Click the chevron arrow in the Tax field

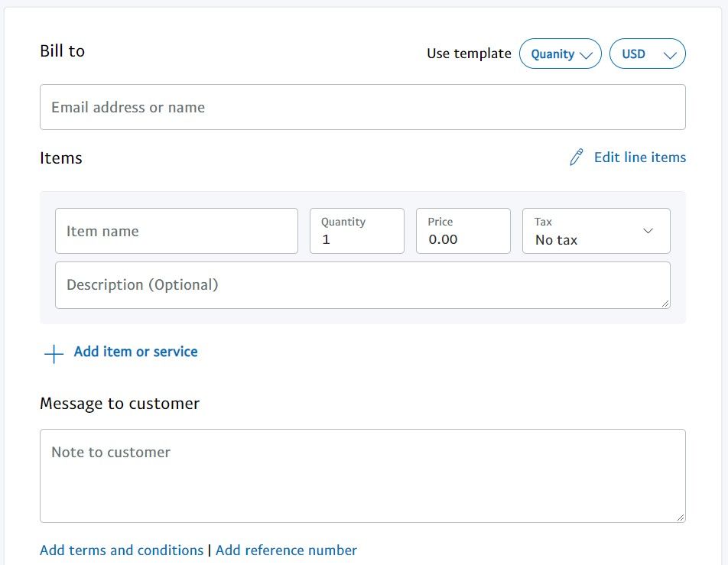pos(648,231)
